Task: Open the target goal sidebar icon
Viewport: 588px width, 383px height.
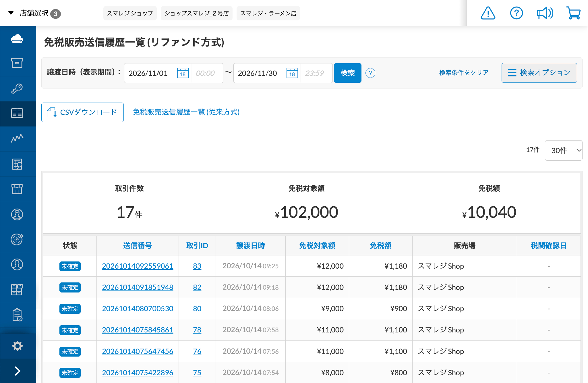Action: click(x=17, y=239)
